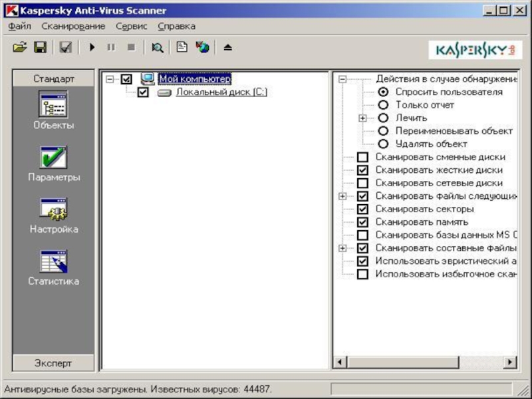Expand the Лечить option node
Viewport: 532px width, 399px height.
[362, 118]
